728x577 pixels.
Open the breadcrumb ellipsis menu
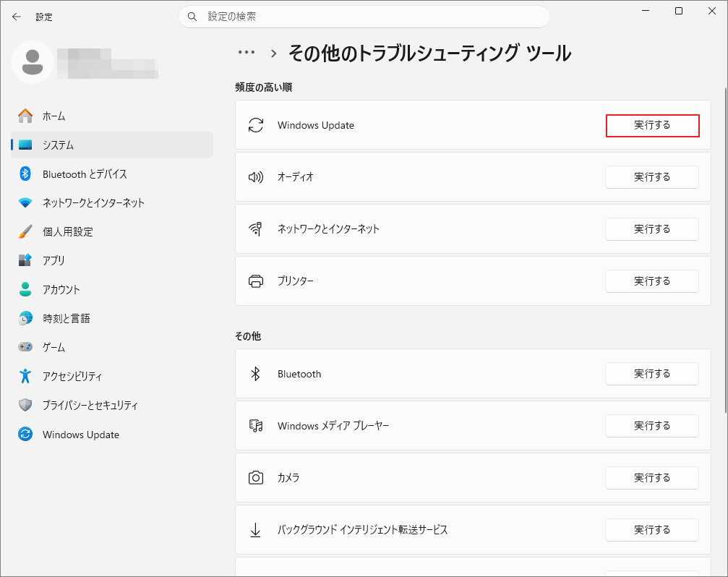(x=246, y=53)
